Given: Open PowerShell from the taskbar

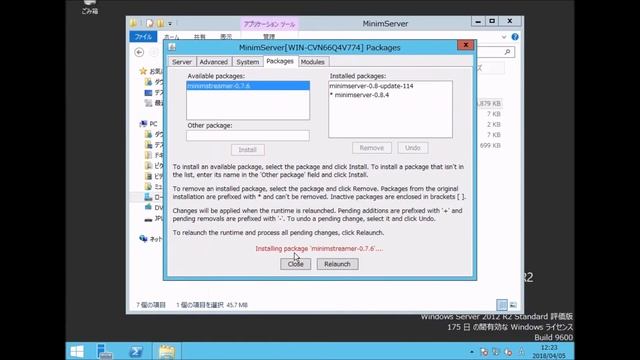Looking at the screenshot, I should click(x=136, y=351).
